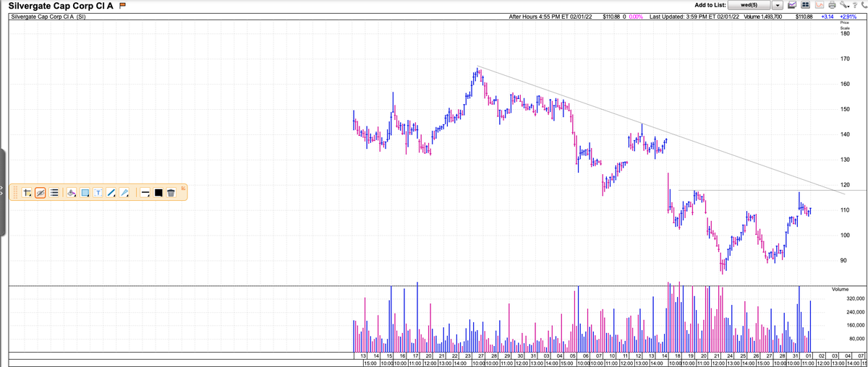The width and height of the screenshot is (868, 367).
Task: Open help with the question mark icon
Action: [x=854, y=5]
